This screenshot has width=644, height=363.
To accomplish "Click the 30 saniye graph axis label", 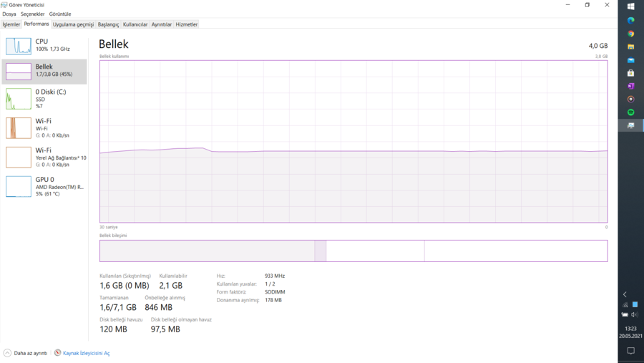I will pyautogui.click(x=109, y=227).
